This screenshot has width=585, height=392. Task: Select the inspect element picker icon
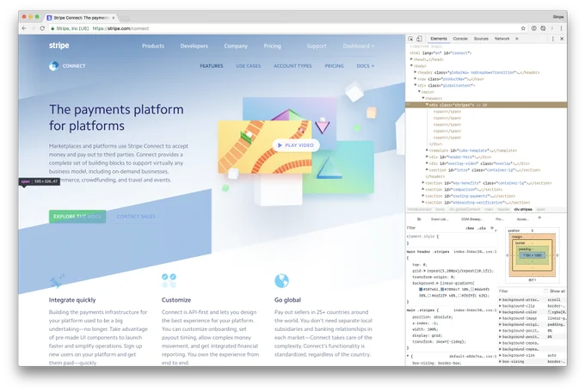[x=410, y=39]
